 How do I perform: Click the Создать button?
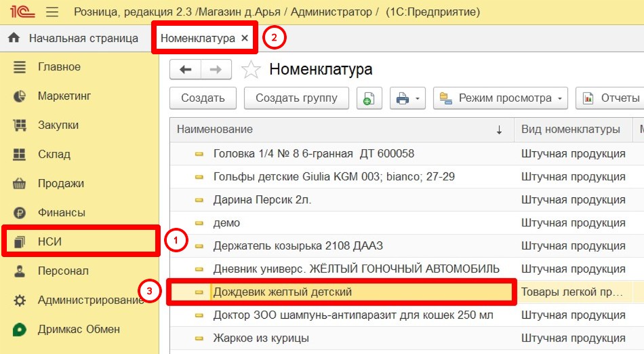(x=203, y=98)
